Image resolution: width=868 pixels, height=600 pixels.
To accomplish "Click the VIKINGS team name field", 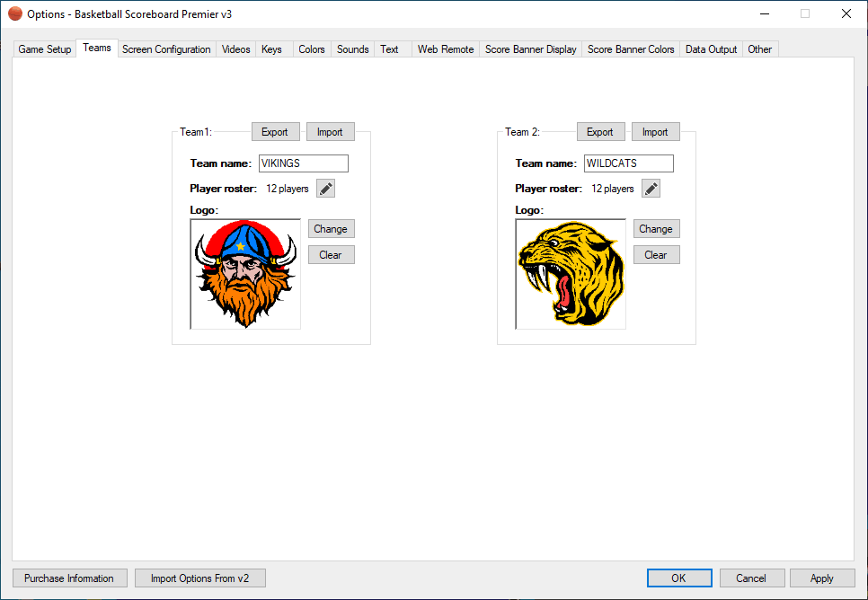I will coord(303,163).
